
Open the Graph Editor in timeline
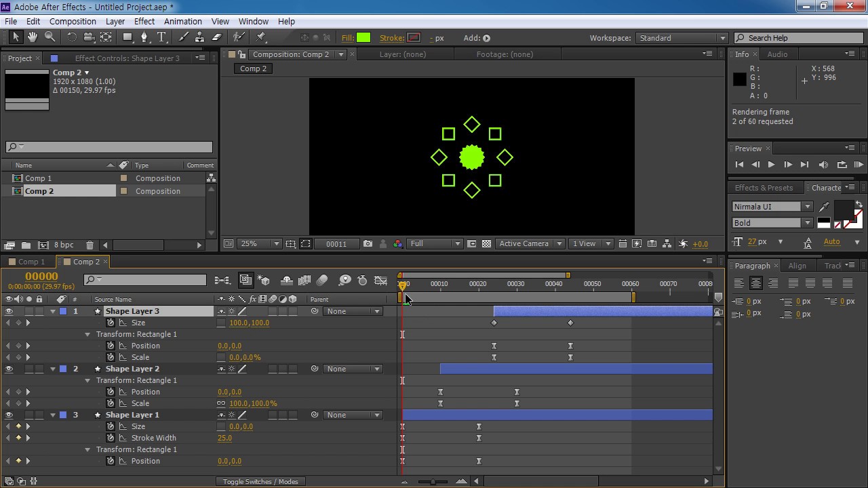pyautogui.click(x=380, y=280)
